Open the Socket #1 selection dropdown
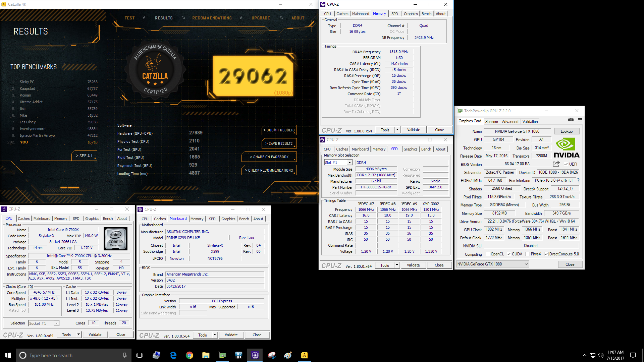The height and width of the screenshot is (362, 644). (44, 323)
